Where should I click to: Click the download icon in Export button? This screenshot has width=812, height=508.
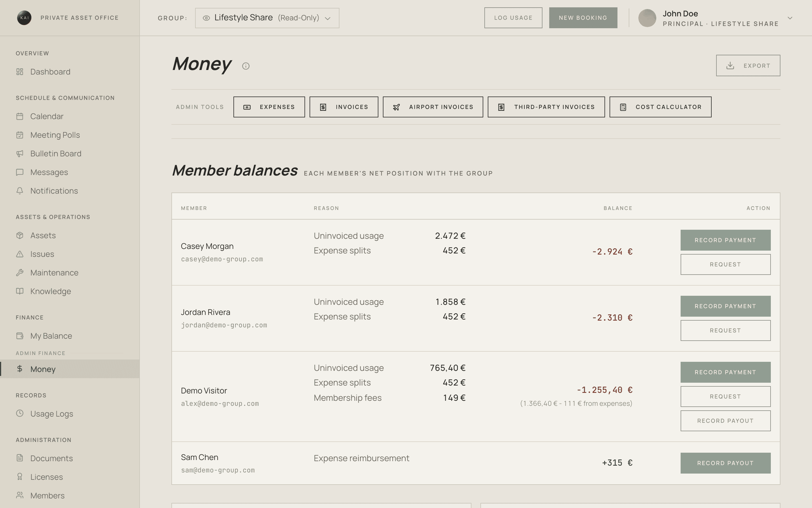(x=730, y=65)
